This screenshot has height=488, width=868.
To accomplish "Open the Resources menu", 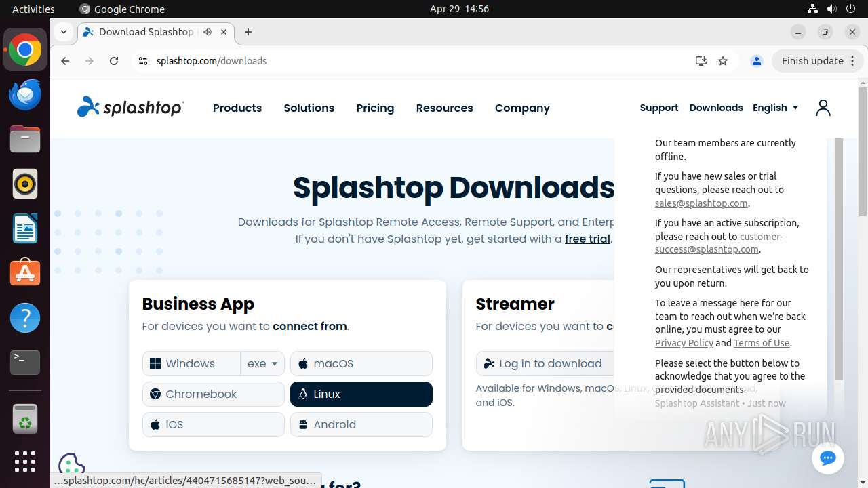I will [445, 108].
